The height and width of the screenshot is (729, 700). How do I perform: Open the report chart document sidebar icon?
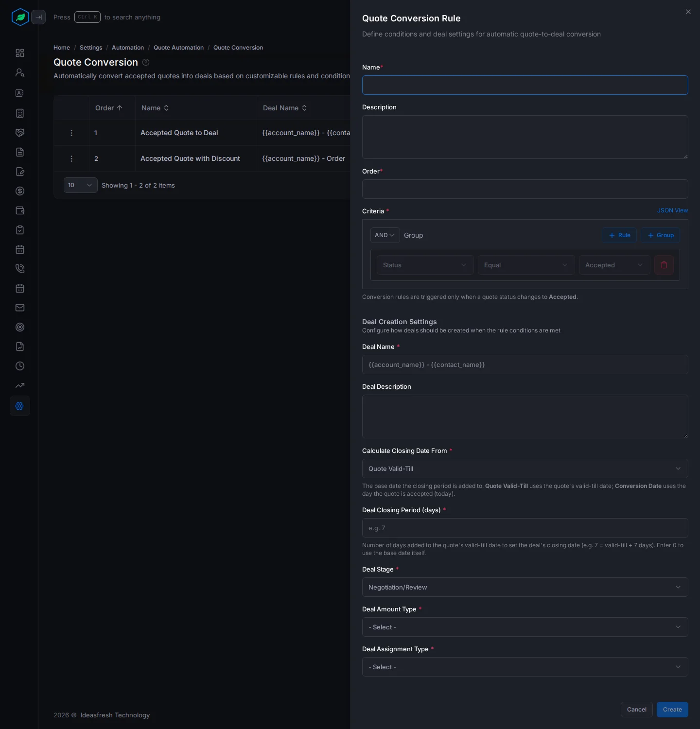coord(20,347)
